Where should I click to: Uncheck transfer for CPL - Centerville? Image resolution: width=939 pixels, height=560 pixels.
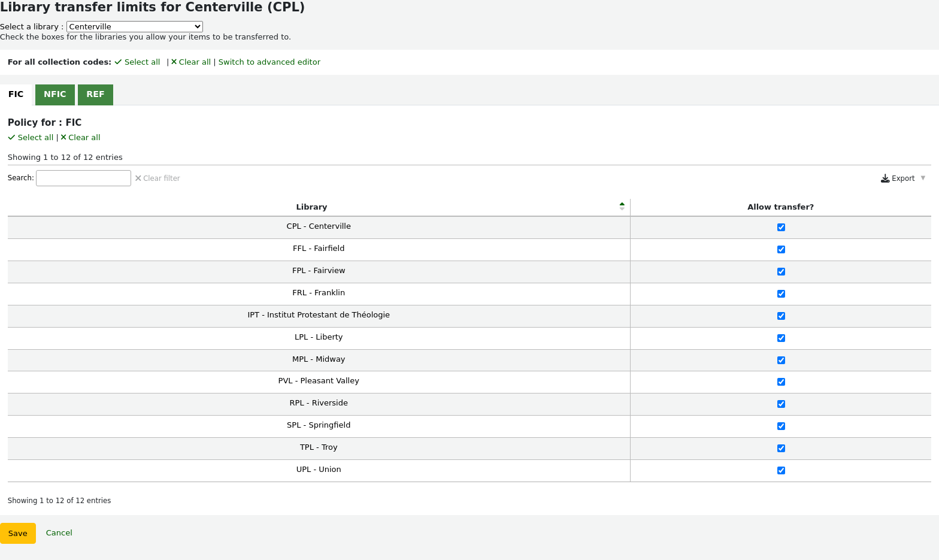point(781,228)
